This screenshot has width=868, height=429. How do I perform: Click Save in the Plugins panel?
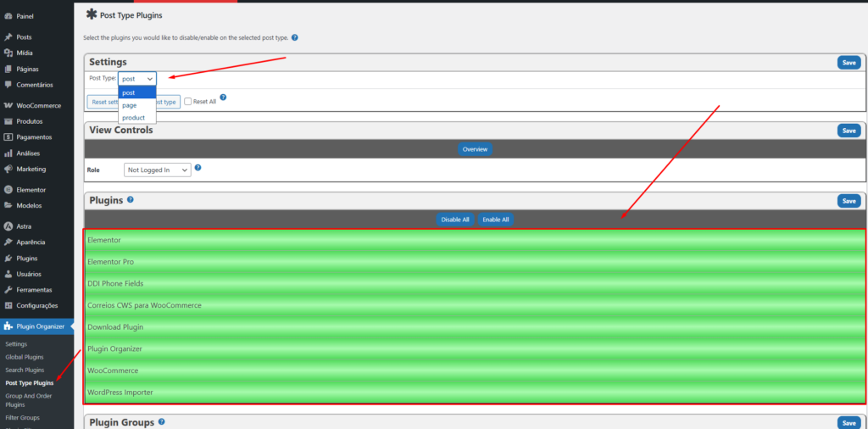tap(849, 201)
